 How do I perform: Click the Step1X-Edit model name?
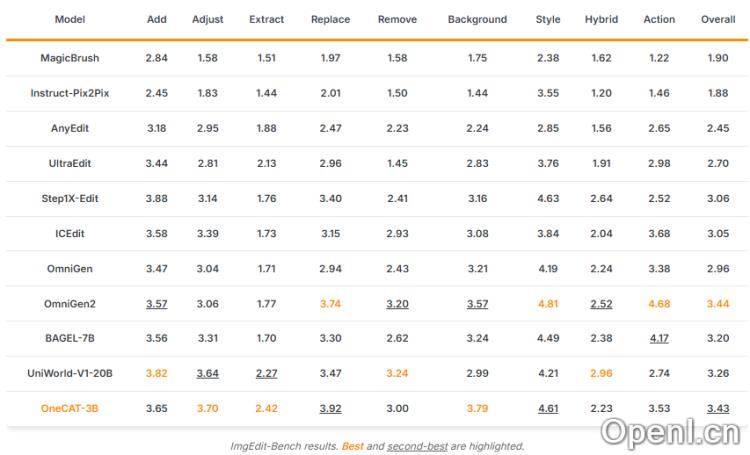tap(70, 198)
